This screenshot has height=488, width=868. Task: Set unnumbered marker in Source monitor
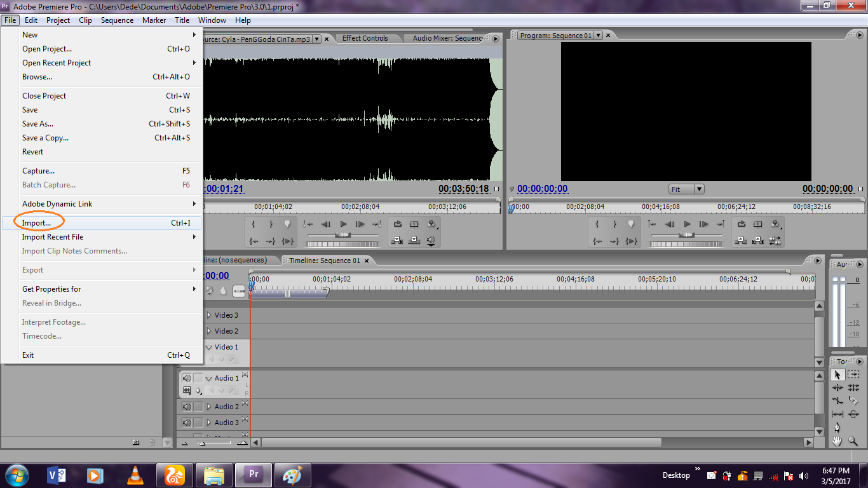point(287,224)
